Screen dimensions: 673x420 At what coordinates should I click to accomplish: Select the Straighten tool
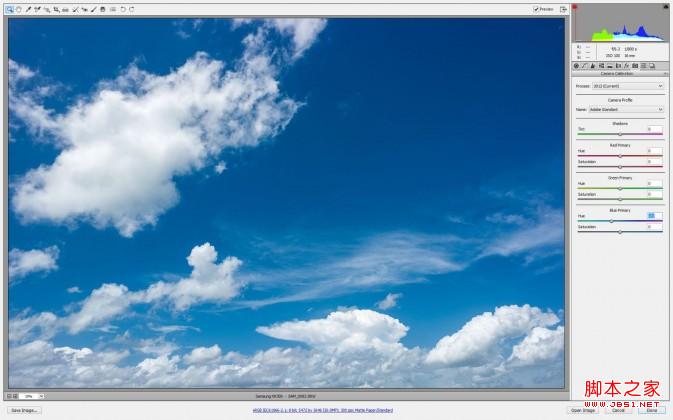65,10
